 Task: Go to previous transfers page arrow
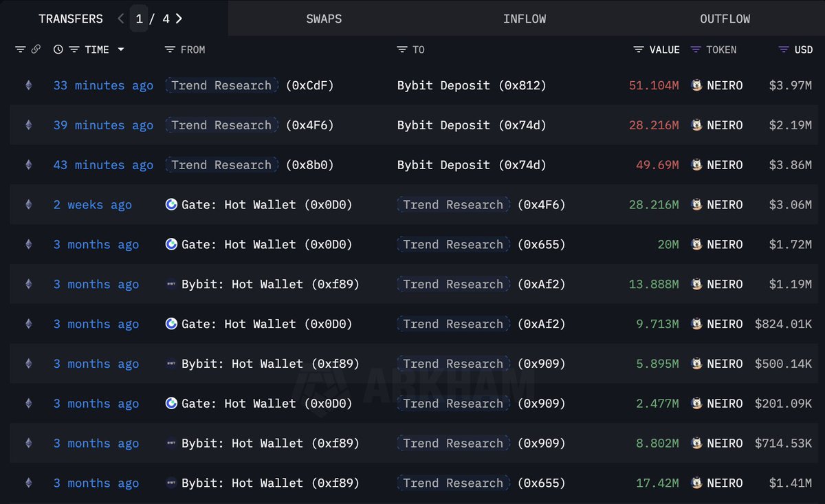pyautogui.click(x=121, y=19)
